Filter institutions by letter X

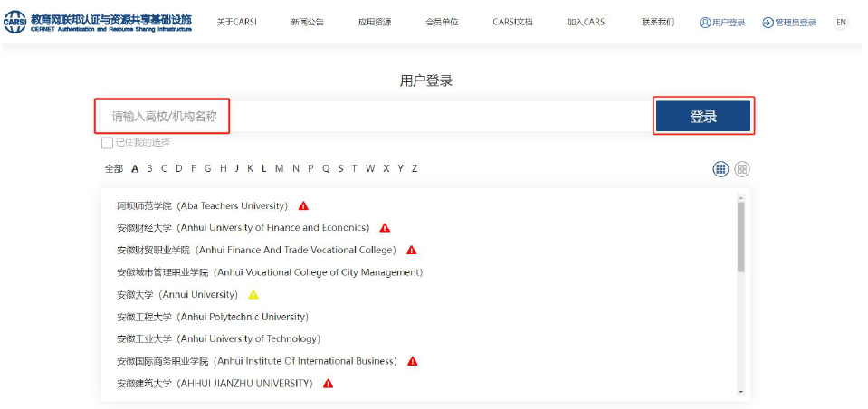pos(386,169)
